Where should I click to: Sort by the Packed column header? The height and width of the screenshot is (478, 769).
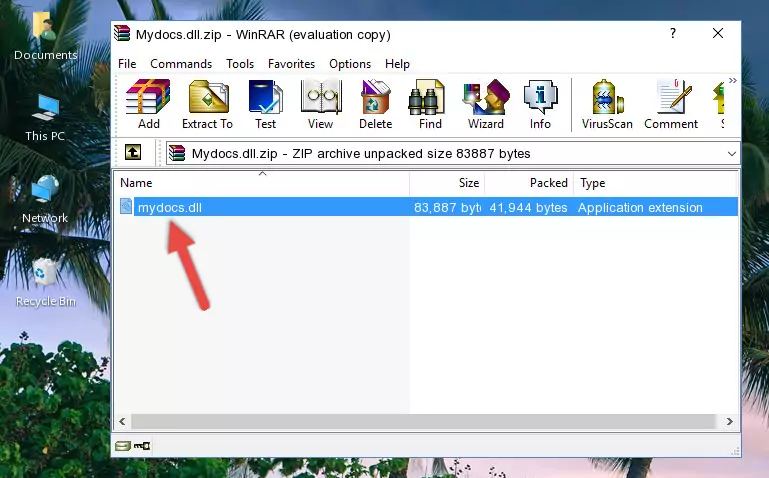529,183
